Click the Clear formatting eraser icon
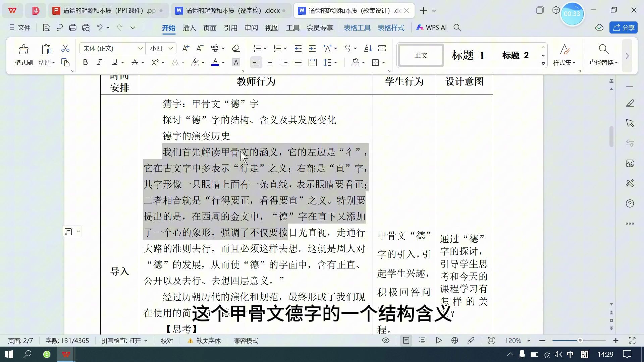 click(x=236, y=49)
